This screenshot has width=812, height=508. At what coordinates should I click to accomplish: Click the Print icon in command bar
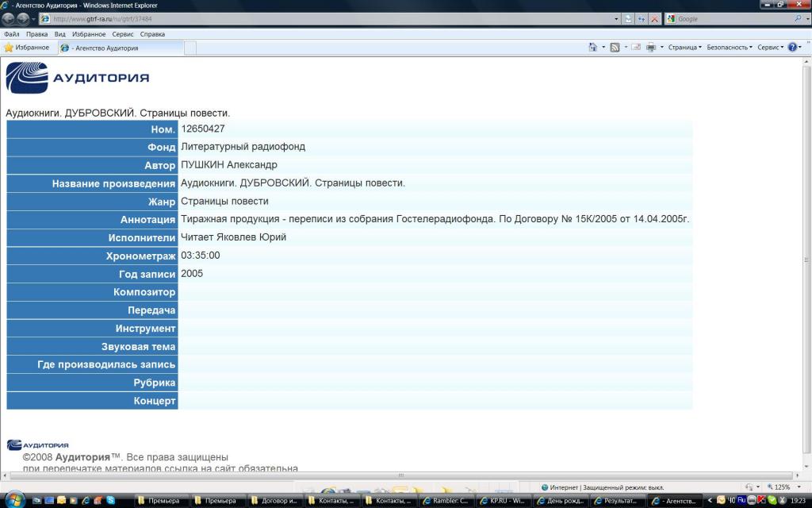pyautogui.click(x=650, y=48)
